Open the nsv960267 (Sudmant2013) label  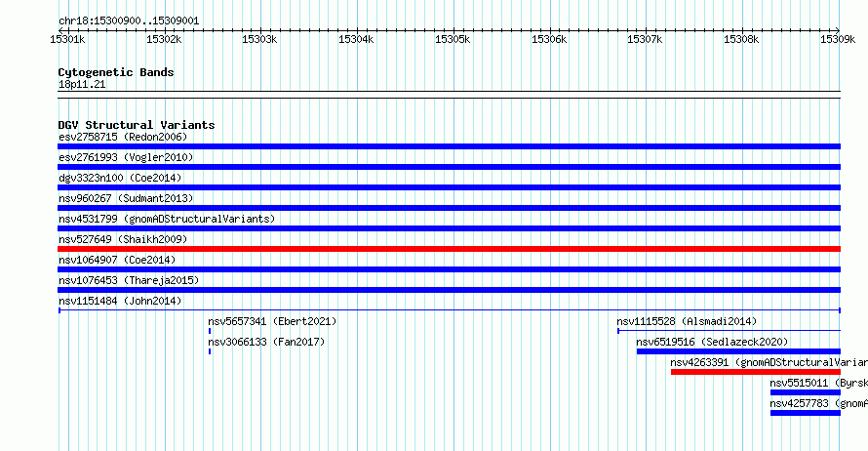coord(126,198)
